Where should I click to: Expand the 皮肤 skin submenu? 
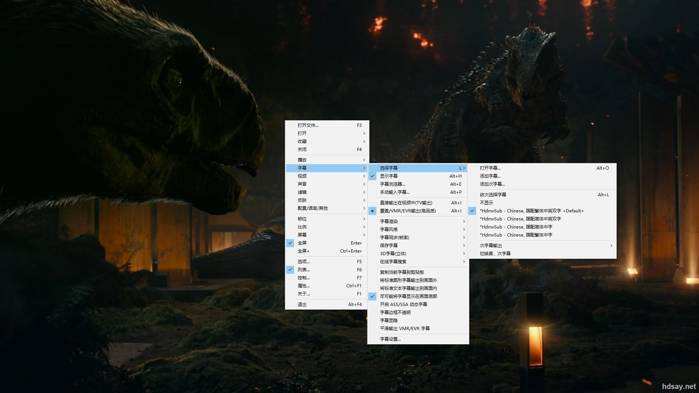[327, 200]
